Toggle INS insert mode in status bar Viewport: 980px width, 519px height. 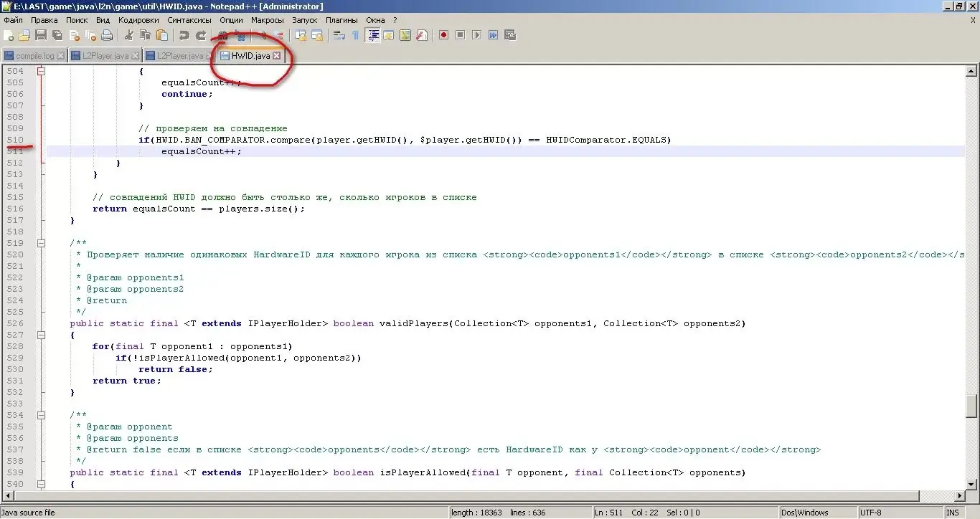point(953,513)
